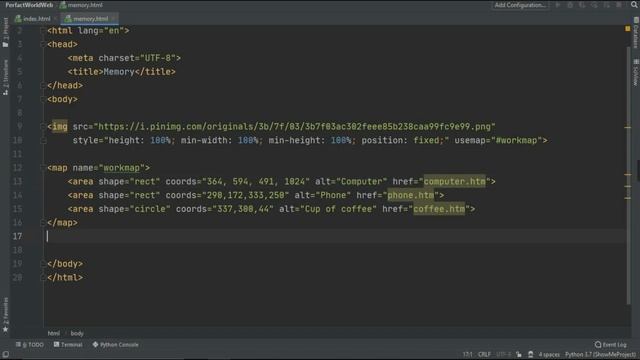The width and height of the screenshot is (640, 360).
Task: Click the Run toolbar icon
Action: [558, 5]
